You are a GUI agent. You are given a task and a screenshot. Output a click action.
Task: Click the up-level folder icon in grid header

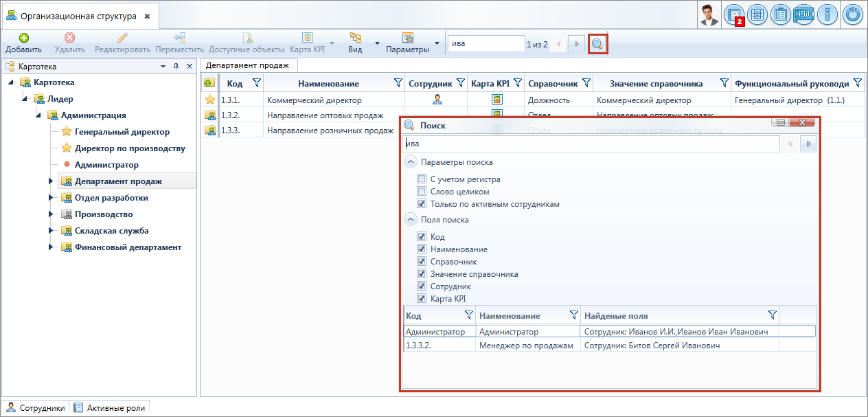[209, 83]
